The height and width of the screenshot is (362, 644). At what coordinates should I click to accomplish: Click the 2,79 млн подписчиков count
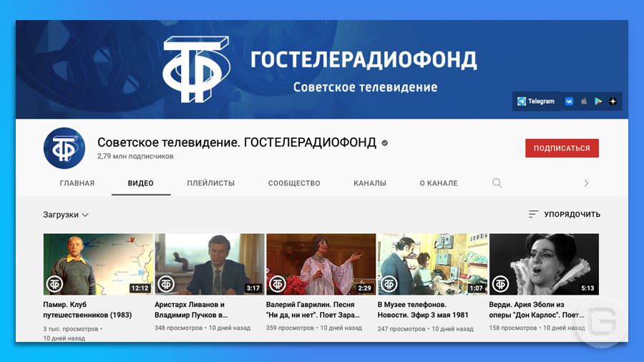tap(135, 157)
